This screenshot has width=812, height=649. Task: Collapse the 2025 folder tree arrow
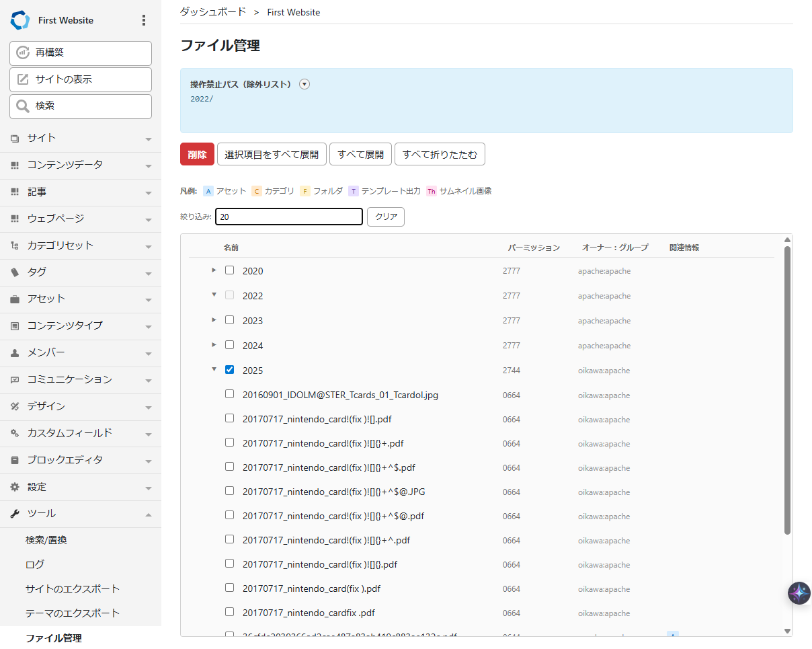click(x=214, y=369)
